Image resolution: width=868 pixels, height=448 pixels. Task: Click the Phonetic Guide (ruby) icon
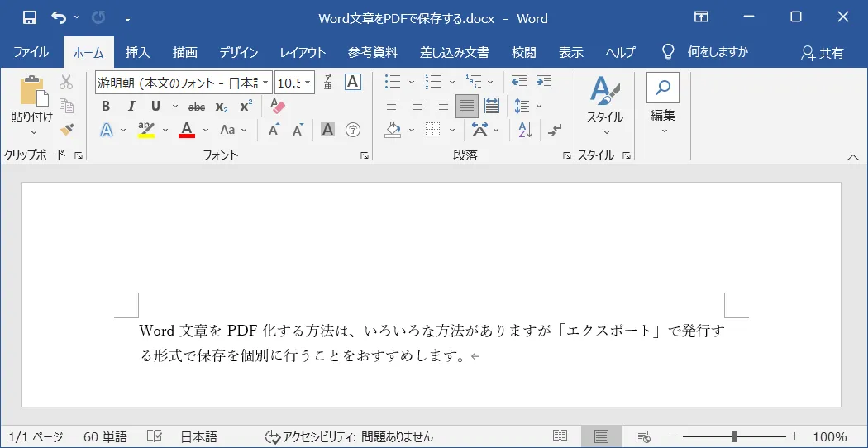[327, 83]
